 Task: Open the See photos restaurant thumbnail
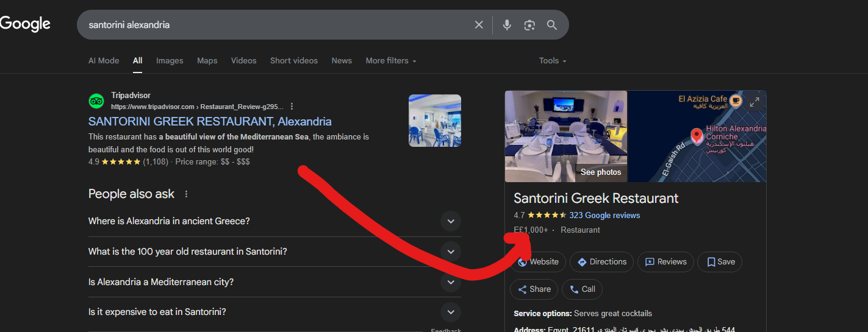point(566,136)
